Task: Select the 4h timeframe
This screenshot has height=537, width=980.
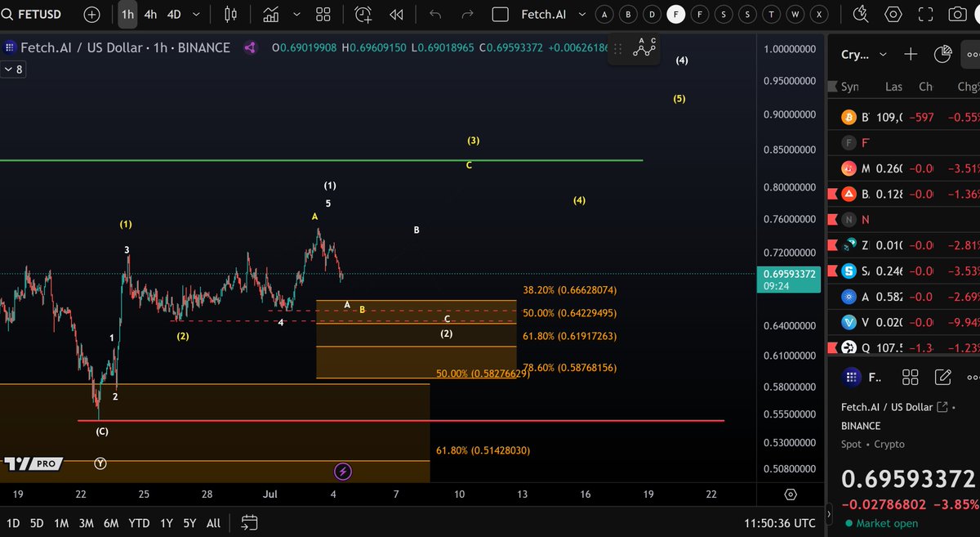Action: (x=150, y=14)
